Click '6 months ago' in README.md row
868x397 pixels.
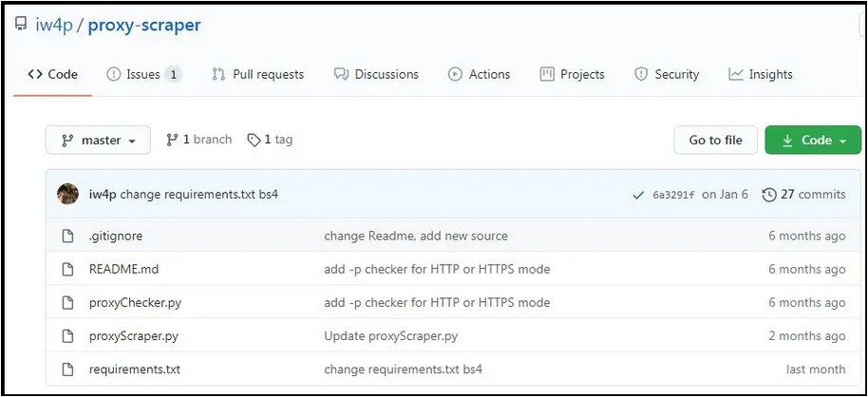807,270
